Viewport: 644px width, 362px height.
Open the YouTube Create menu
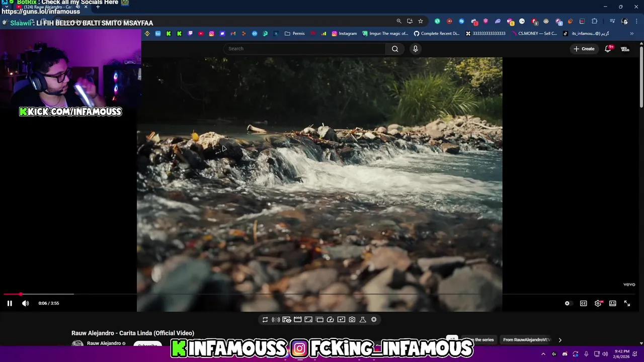click(584, 49)
